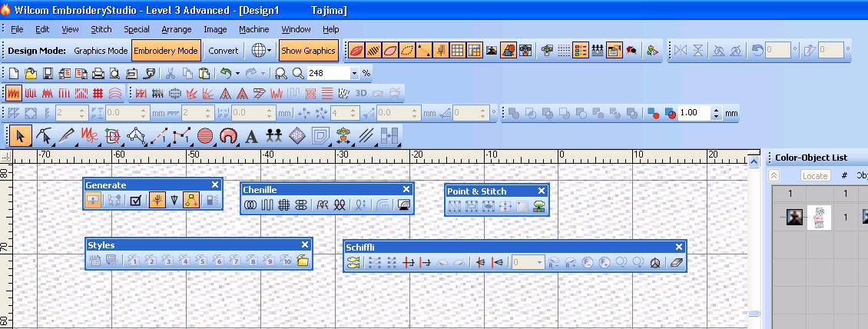Adjust the 1.00 mm spinner arrows

tap(717, 113)
